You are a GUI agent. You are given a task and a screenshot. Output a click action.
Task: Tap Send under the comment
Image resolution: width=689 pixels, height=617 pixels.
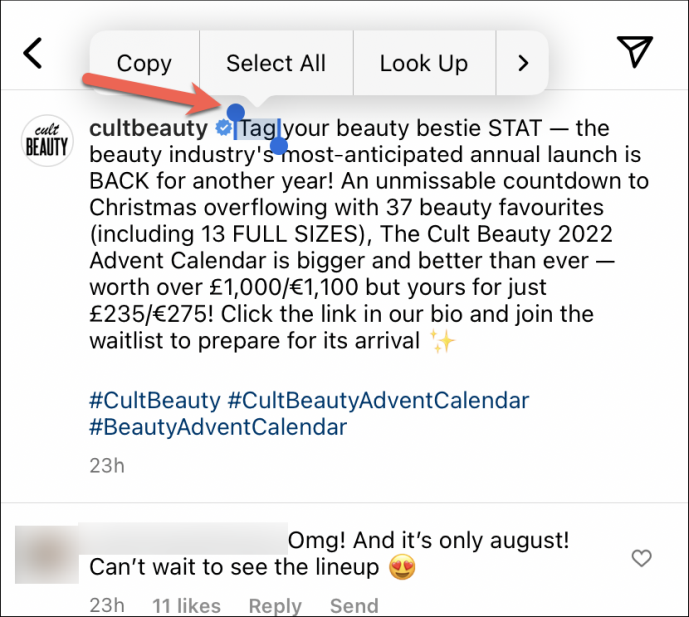click(x=354, y=605)
